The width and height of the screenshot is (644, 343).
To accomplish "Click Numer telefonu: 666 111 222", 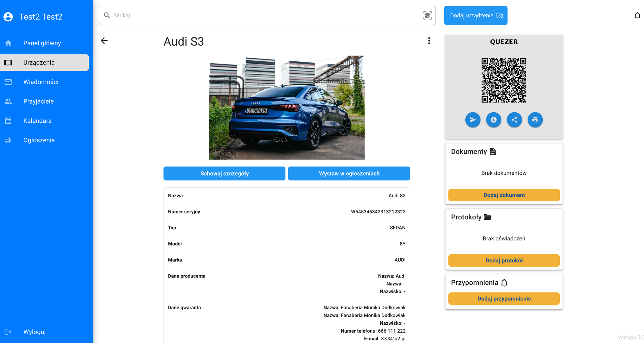I will (373, 331).
